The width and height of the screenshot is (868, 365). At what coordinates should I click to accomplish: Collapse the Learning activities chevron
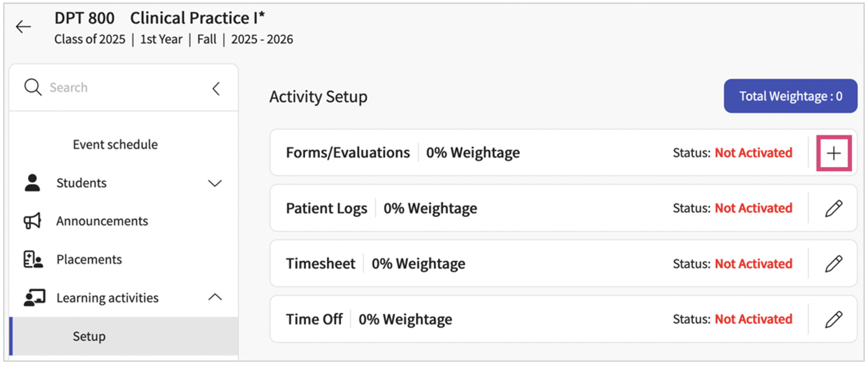point(215,297)
